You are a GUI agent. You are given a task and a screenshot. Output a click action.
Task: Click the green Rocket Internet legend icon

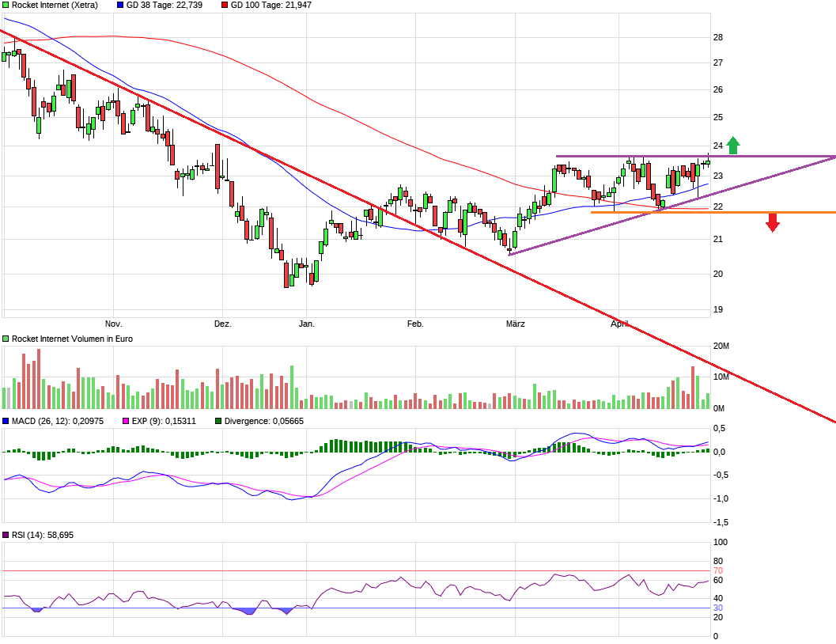pos(6,6)
